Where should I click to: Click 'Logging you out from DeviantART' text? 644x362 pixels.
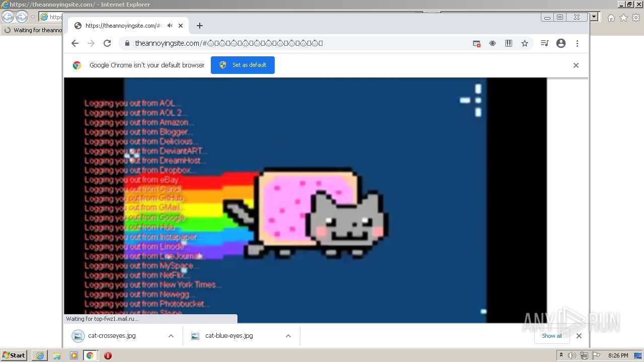pos(145,151)
